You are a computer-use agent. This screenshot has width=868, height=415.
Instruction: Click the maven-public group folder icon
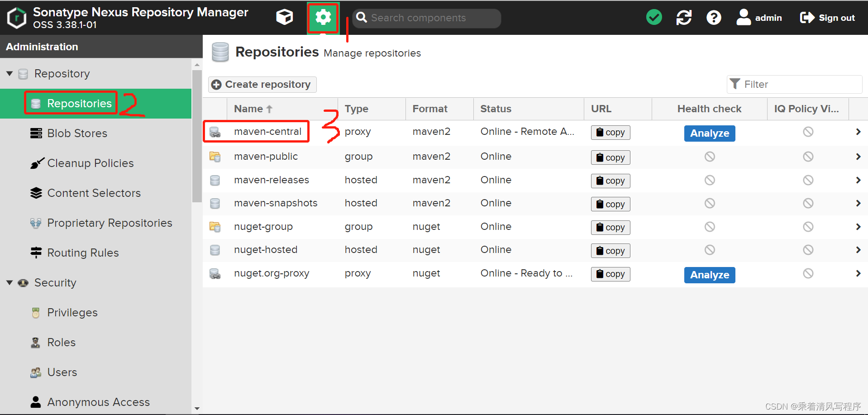coord(215,157)
